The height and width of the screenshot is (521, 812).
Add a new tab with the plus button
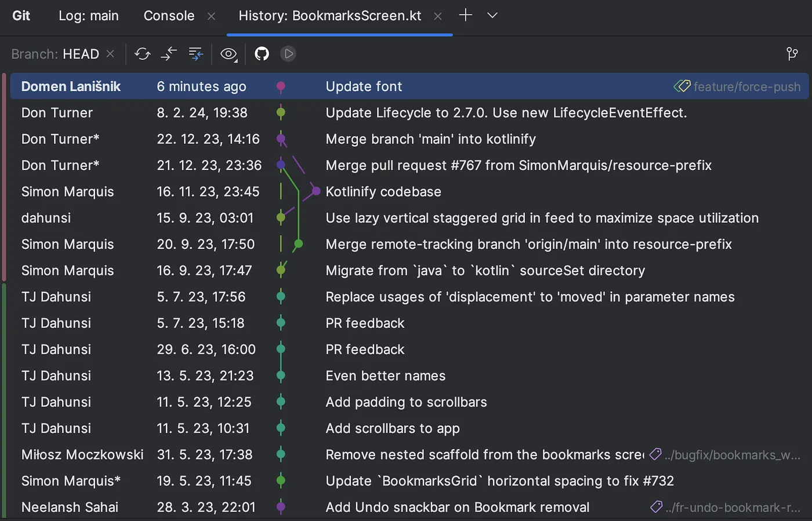tap(465, 16)
